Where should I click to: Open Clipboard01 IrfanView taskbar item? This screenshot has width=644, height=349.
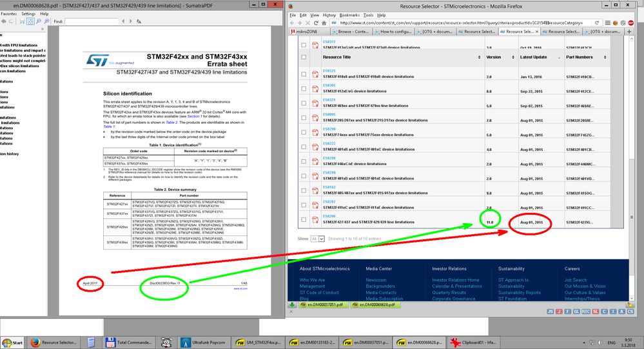click(x=474, y=343)
